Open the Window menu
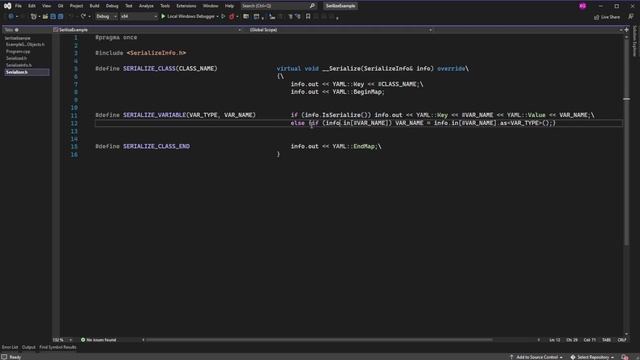The height and width of the screenshot is (360, 640). click(211, 6)
